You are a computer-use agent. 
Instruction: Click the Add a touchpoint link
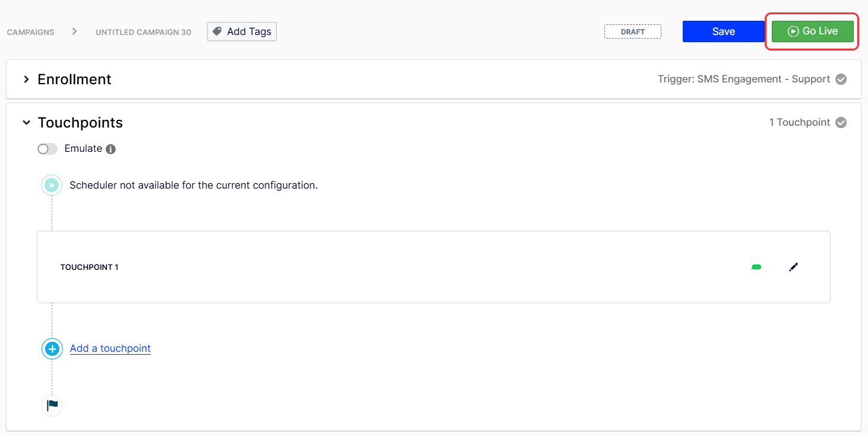click(x=110, y=348)
